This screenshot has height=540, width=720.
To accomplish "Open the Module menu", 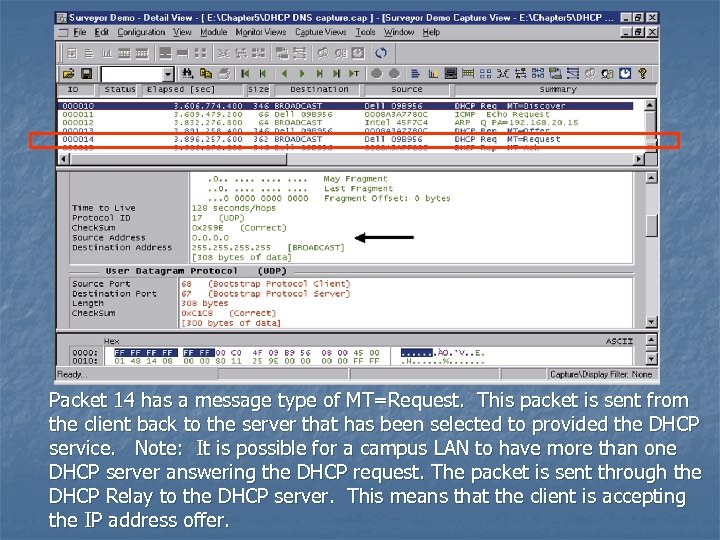I will point(214,32).
